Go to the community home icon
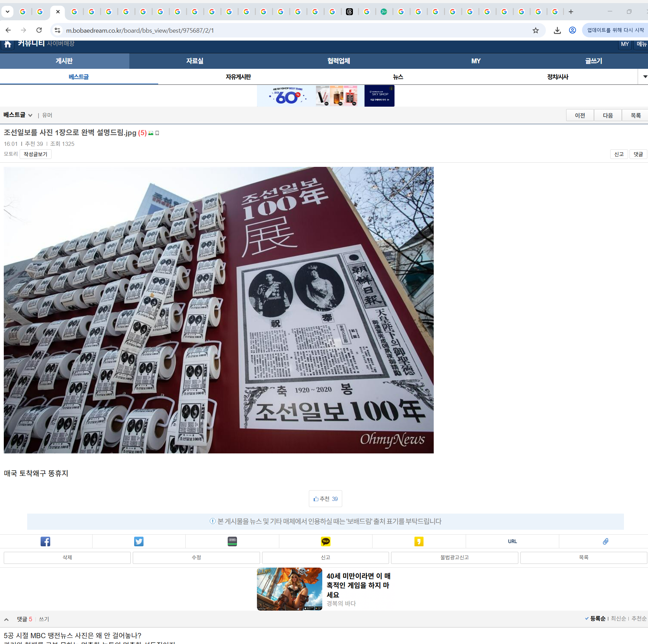Screen dimensions: 648x644 pyautogui.click(x=8, y=44)
